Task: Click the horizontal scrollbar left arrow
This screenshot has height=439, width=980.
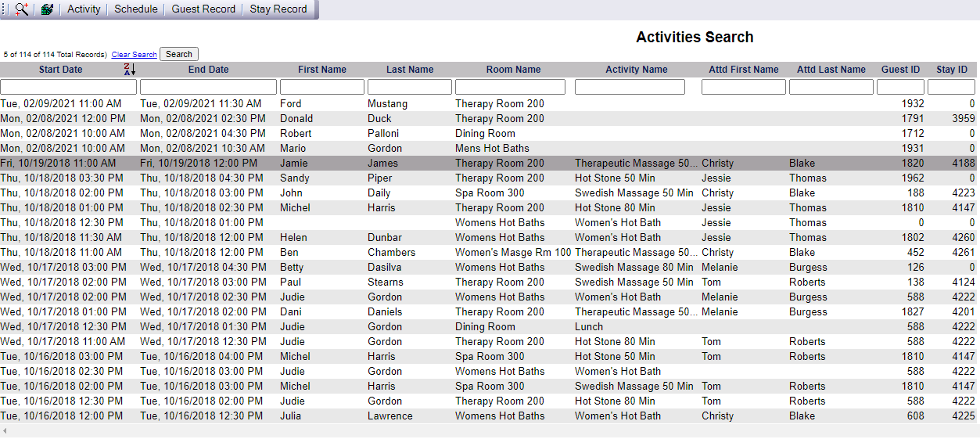Action: 5,431
